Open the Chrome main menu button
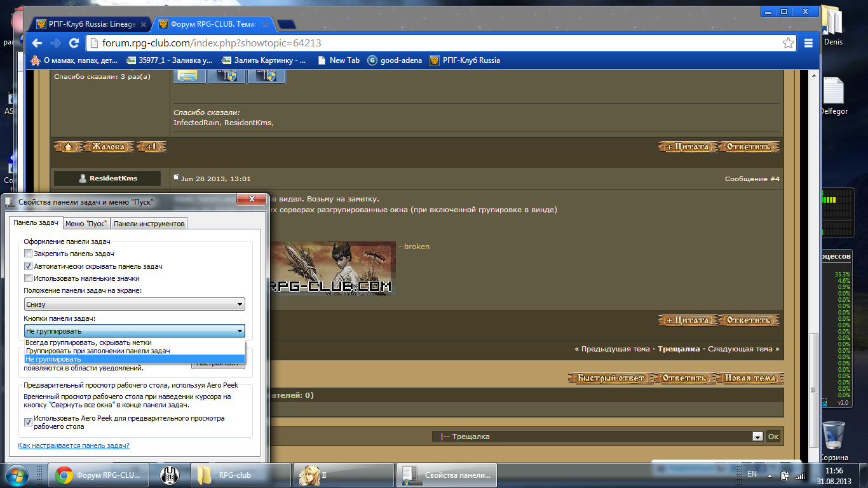The width and height of the screenshot is (868, 488). coord(809,43)
